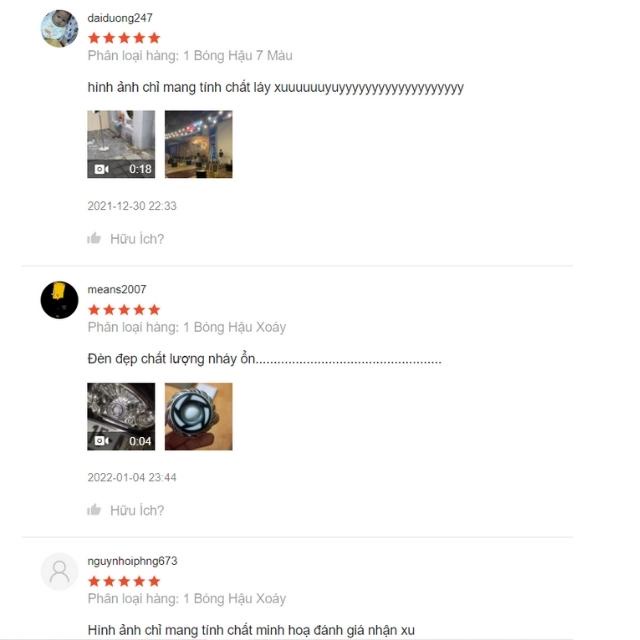The width and height of the screenshot is (640, 640).
Task: Open daiduong247's profile avatar
Action: click(60, 29)
